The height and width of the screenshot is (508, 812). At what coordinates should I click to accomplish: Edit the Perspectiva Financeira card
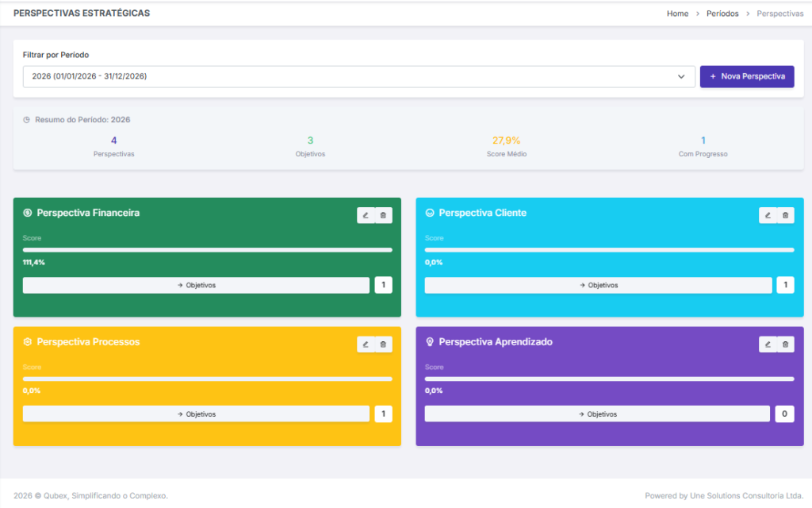click(366, 215)
